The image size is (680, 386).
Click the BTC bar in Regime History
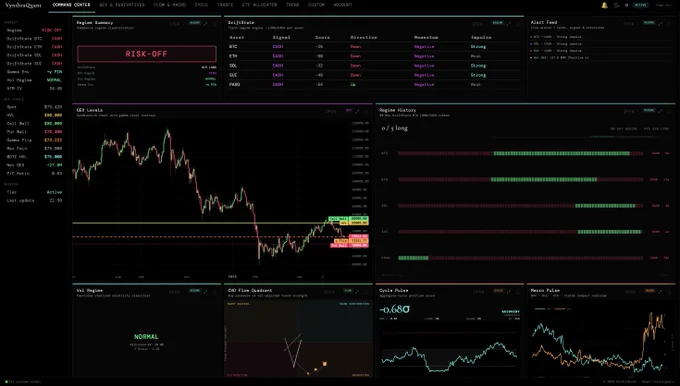pyautogui.click(x=520, y=154)
